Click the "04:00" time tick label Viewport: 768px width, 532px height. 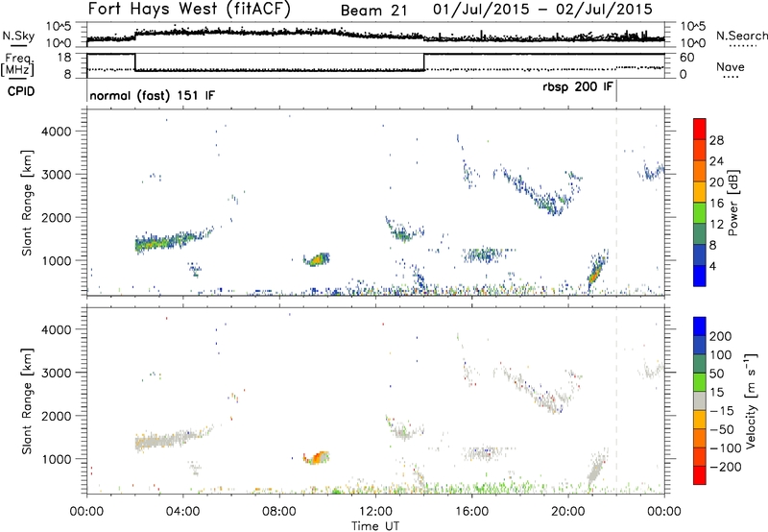pyautogui.click(x=183, y=512)
